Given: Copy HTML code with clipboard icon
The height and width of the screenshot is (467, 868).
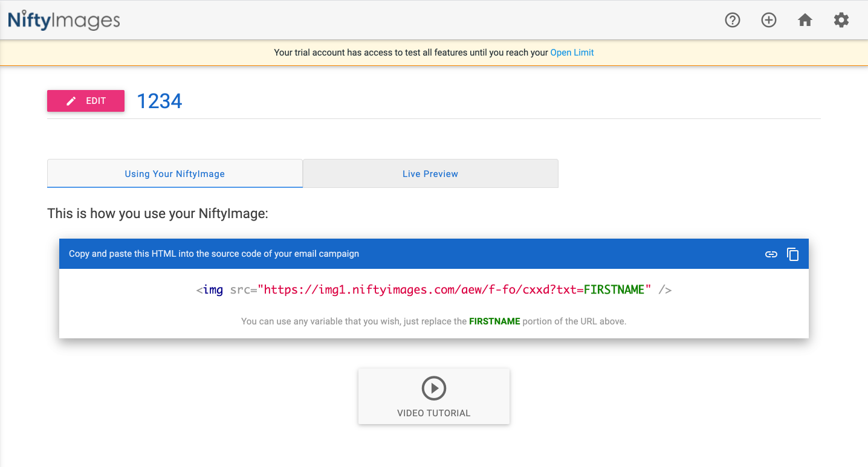Looking at the screenshot, I should click(x=793, y=254).
